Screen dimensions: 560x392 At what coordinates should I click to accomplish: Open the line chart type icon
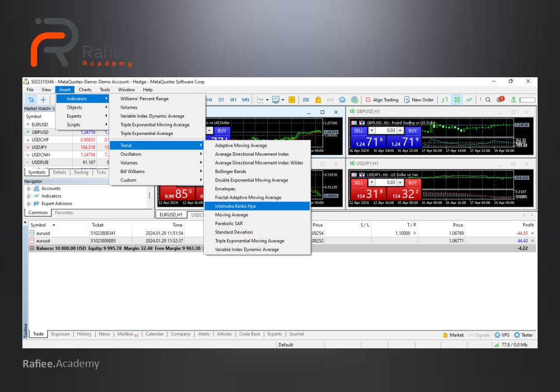pyautogui.click(x=260, y=100)
